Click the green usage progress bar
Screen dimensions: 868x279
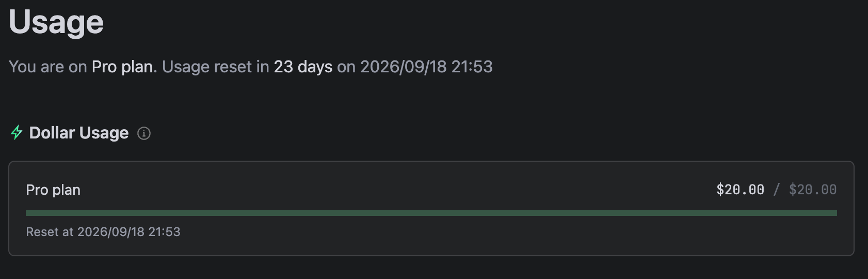pos(431,213)
